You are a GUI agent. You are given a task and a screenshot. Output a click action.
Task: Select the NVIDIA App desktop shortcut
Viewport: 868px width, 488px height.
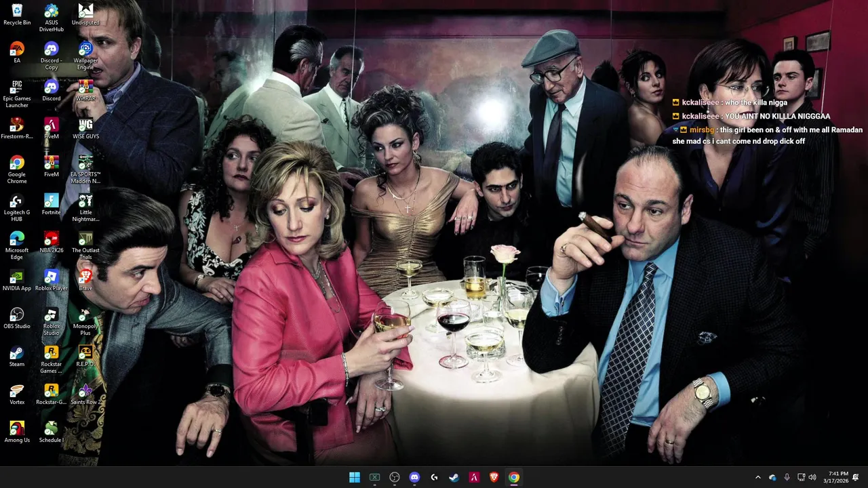pos(17,280)
